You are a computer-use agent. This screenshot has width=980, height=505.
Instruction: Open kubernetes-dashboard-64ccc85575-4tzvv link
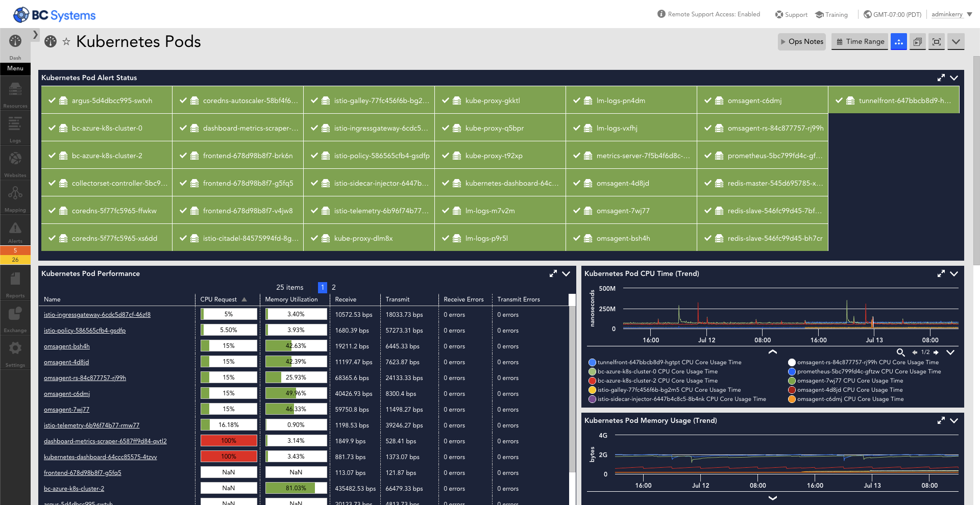point(100,457)
